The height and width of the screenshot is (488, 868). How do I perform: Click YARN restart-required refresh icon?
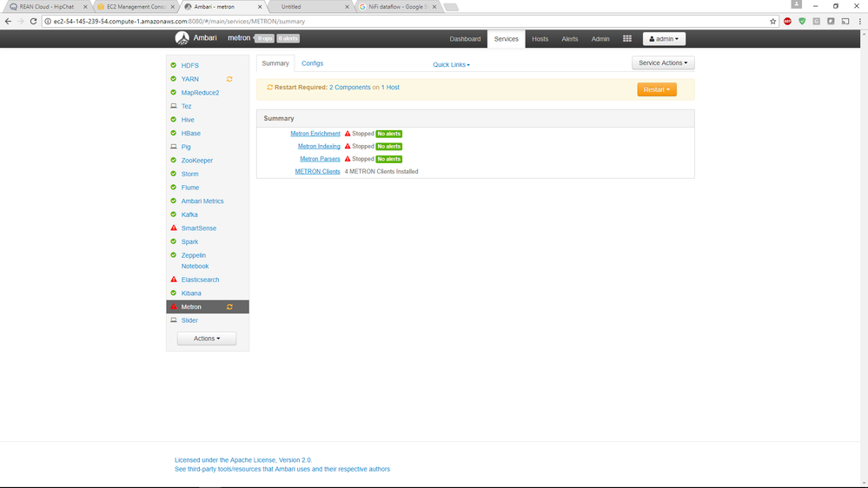[x=229, y=79]
